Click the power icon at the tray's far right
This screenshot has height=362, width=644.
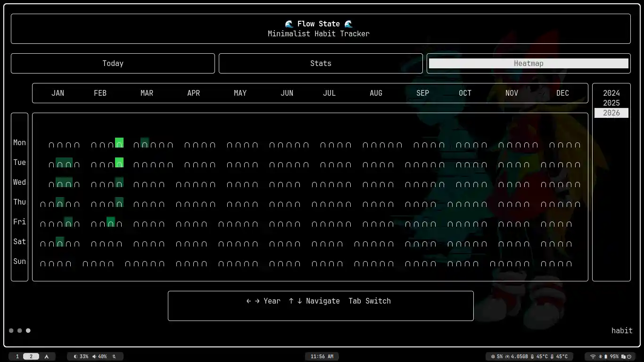point(629,356)
